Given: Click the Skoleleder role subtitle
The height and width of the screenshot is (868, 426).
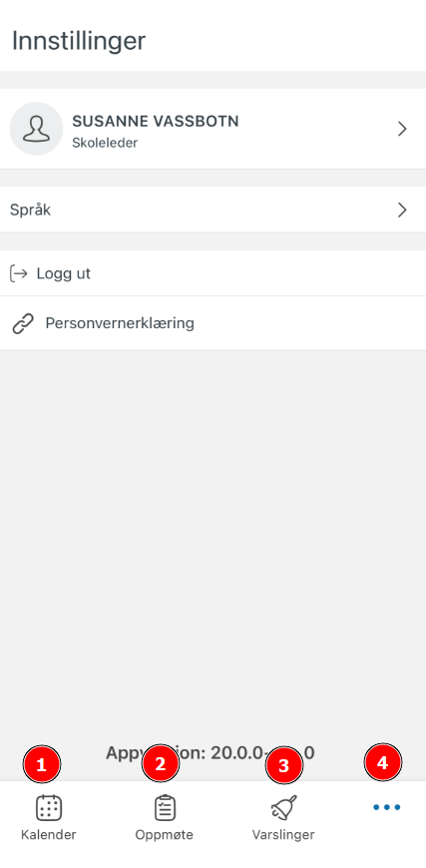Looking at the screenshot, I should click(x=105, y=143).
